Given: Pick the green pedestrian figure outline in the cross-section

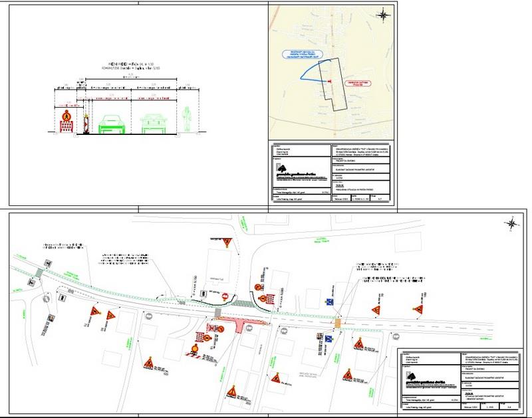Looking at the screenshot, I should click(186, 120).
